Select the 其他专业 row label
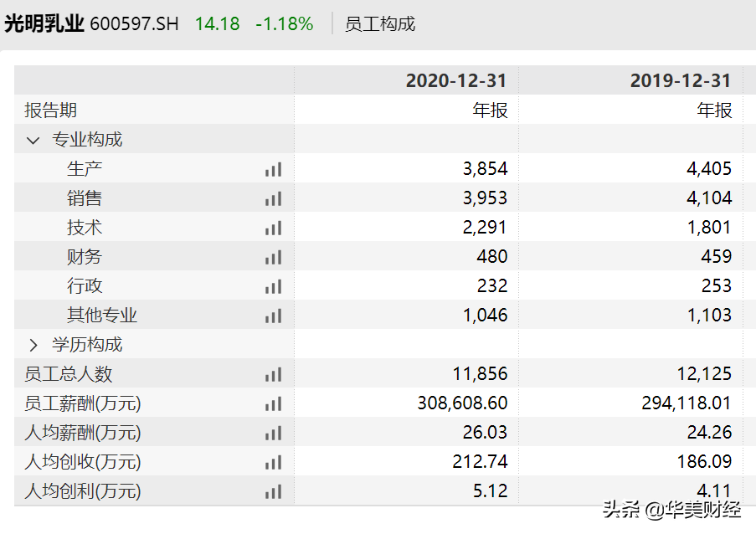 pos(102,316)
